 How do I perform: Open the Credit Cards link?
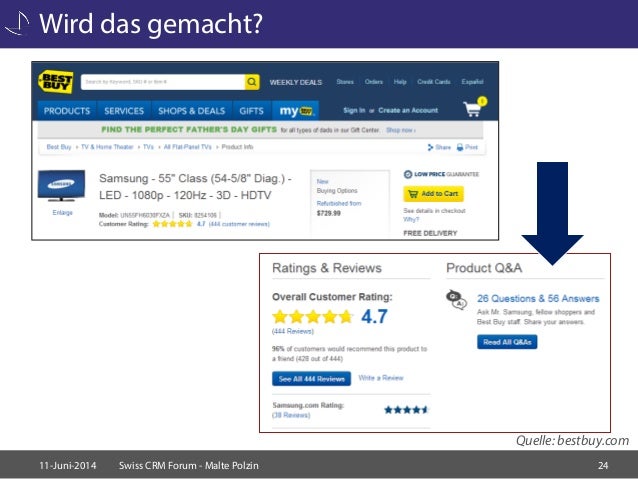(434, 82)
